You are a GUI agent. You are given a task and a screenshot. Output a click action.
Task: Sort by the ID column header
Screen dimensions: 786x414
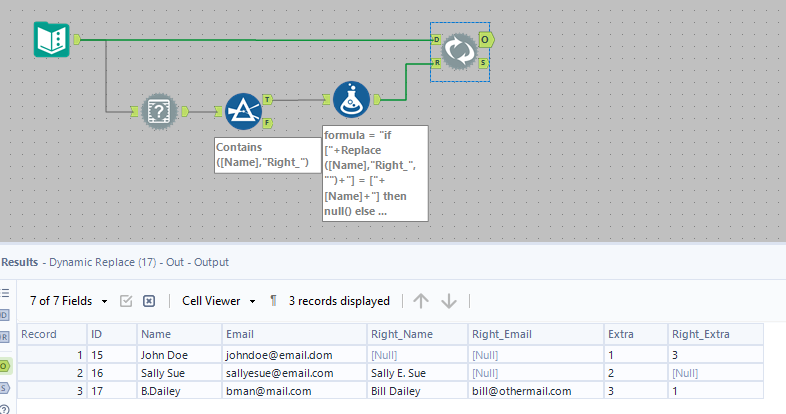[x=112, y=334]
